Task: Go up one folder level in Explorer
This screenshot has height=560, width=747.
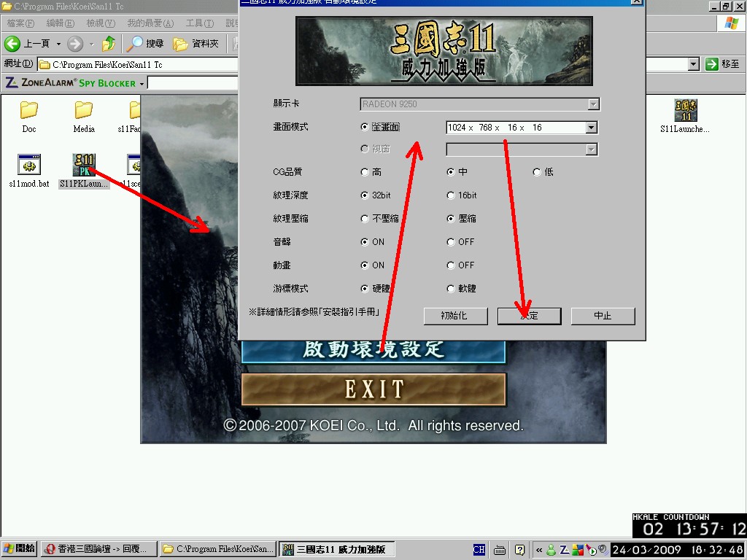Action: [x=109, y=44]
